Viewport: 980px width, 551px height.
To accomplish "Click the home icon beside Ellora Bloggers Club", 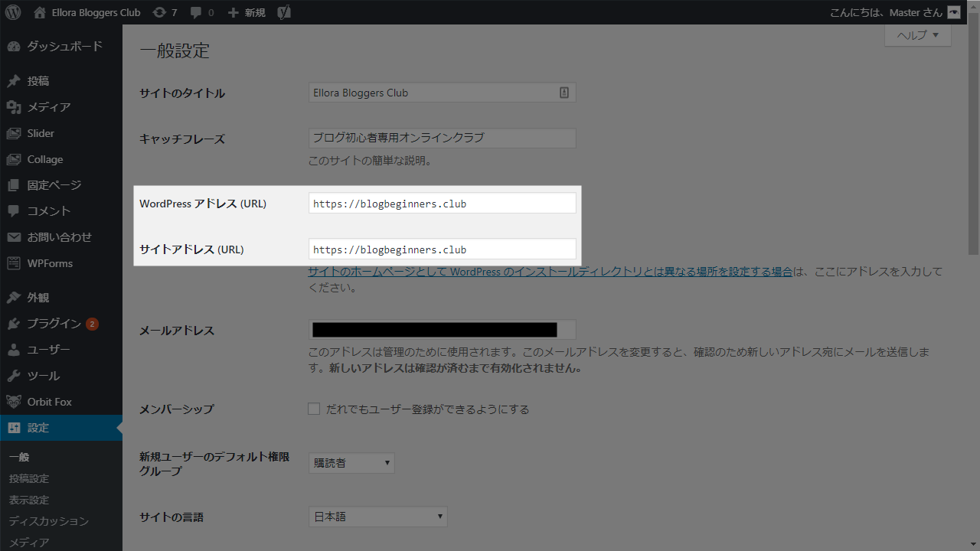I will [x=40, y=12].
